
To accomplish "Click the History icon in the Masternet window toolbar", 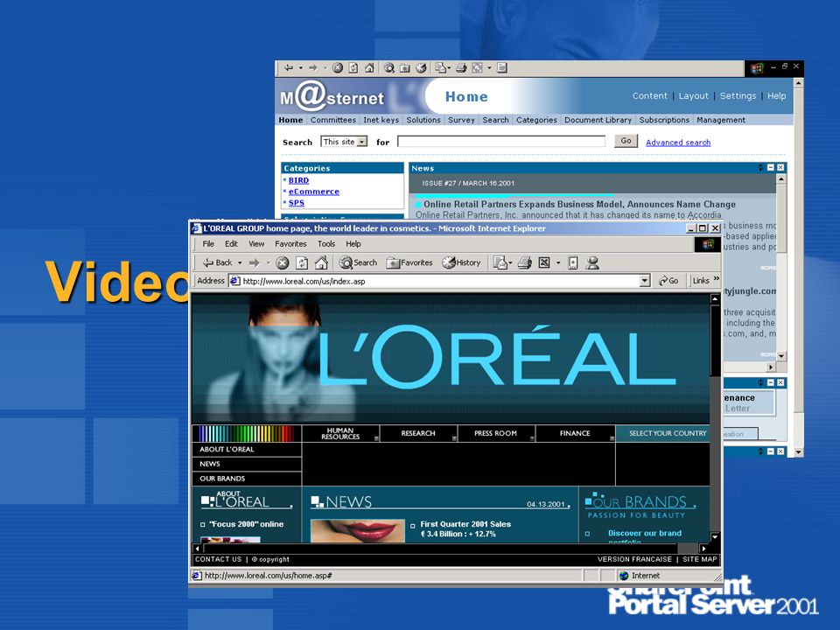I will pos(421,67).
